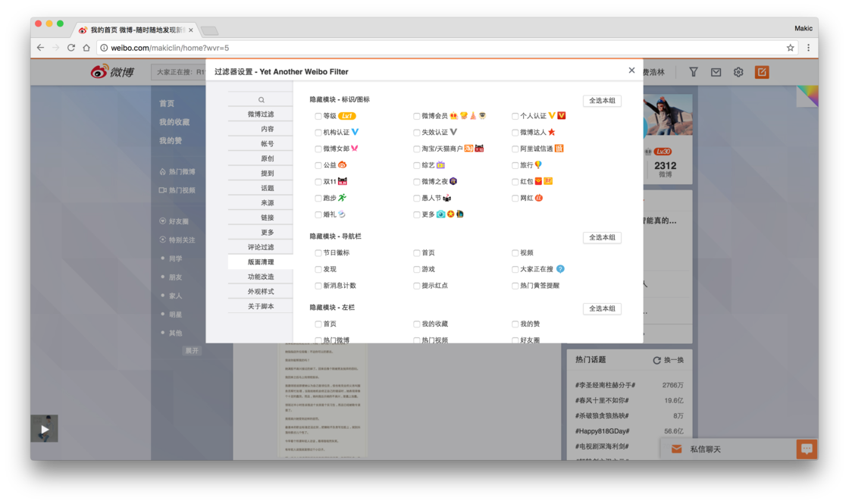Check the 我的收藏 checkbox in 左栏 group
This screenshot has height=504, width=849.
[416, 324]
